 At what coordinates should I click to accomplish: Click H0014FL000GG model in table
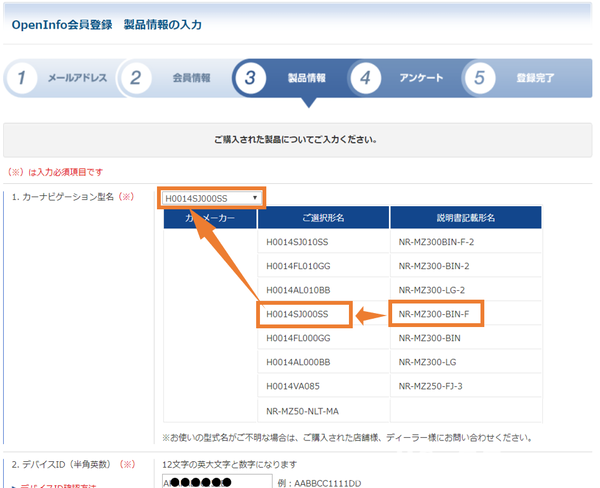(305, 338)
